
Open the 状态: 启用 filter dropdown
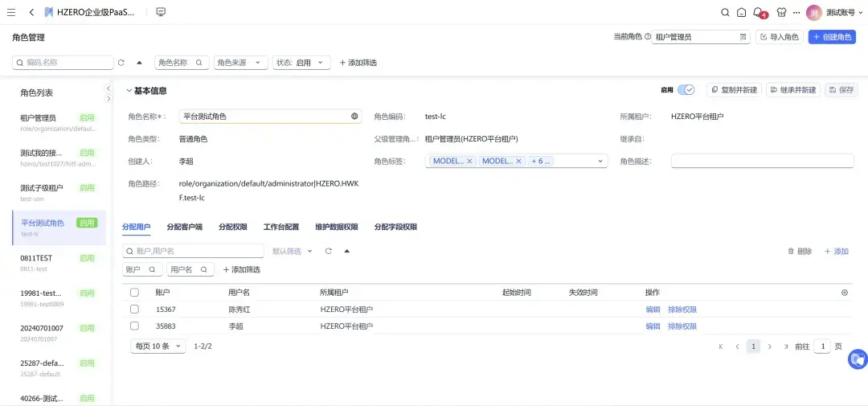(x=301, y=63)
